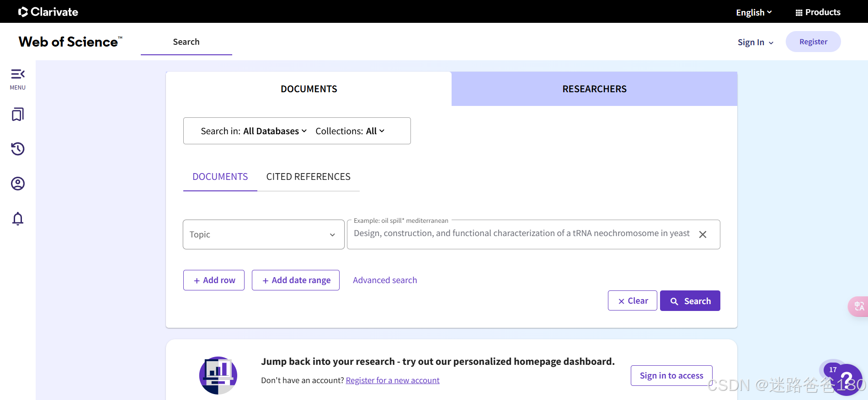868x400 pixels.
Task: Open the alerts bell icon
Action: click(x=18, y=219)
